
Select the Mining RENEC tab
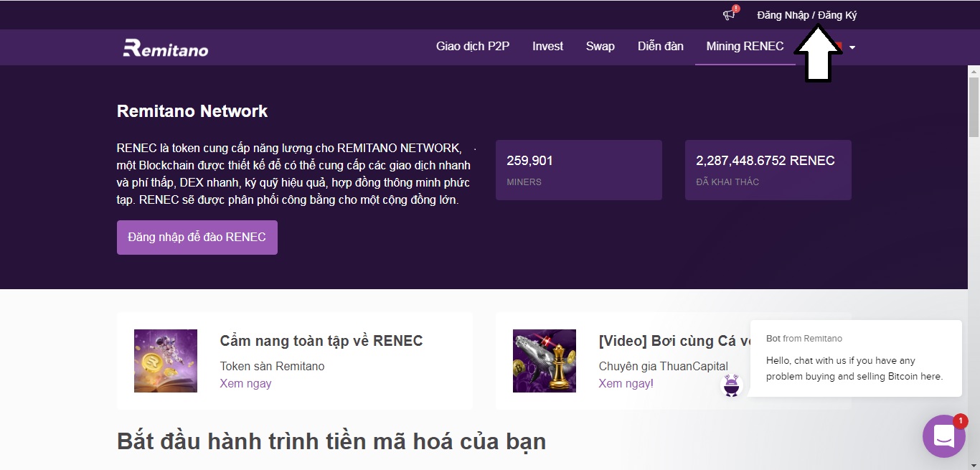[x=745, y=47]
